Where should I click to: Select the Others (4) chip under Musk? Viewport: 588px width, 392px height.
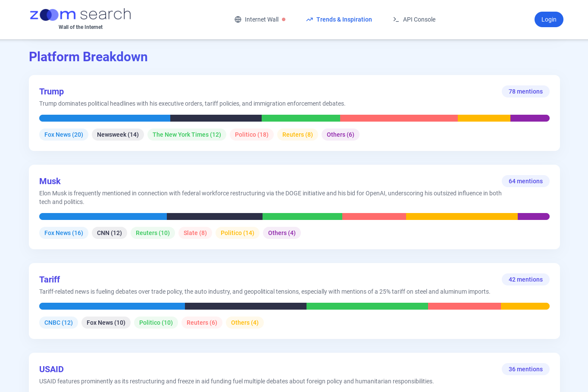tap(282, 233)
